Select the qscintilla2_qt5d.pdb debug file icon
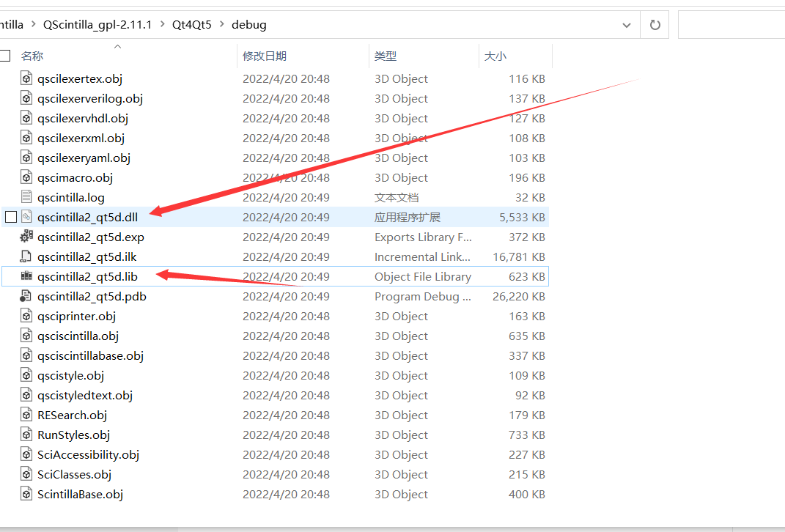 (26, 296)
